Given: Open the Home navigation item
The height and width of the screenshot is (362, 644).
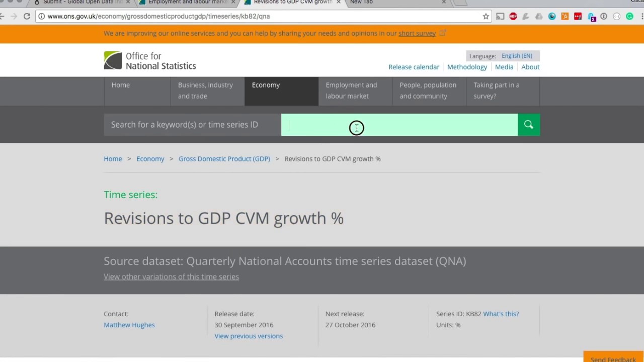Looking at the screenshot, I should pos(137,91).
